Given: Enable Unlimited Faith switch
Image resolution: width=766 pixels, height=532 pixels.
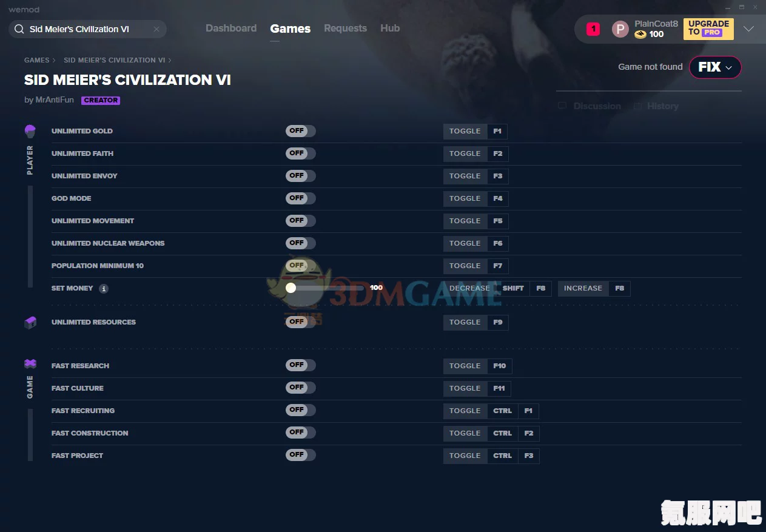Looking at the screenshot, I should (301, 153).
